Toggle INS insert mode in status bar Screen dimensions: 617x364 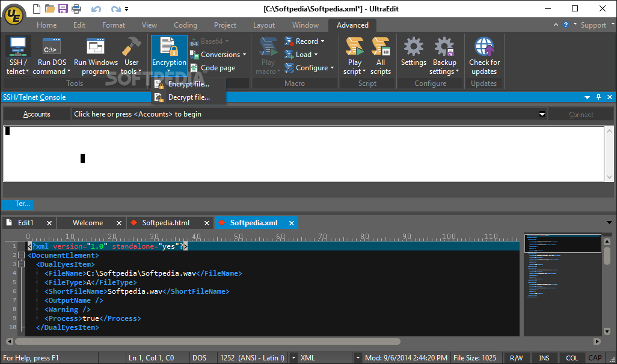(544, 358)
